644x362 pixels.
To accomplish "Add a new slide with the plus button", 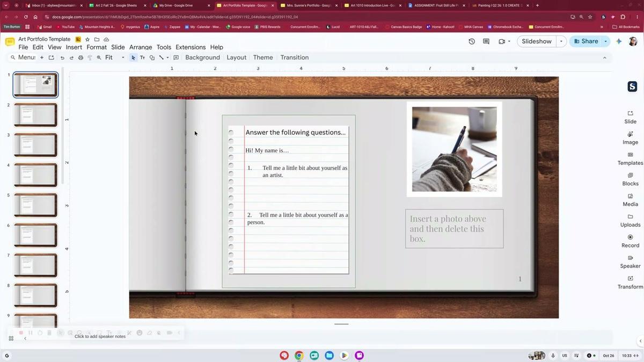I will [42, 57].
